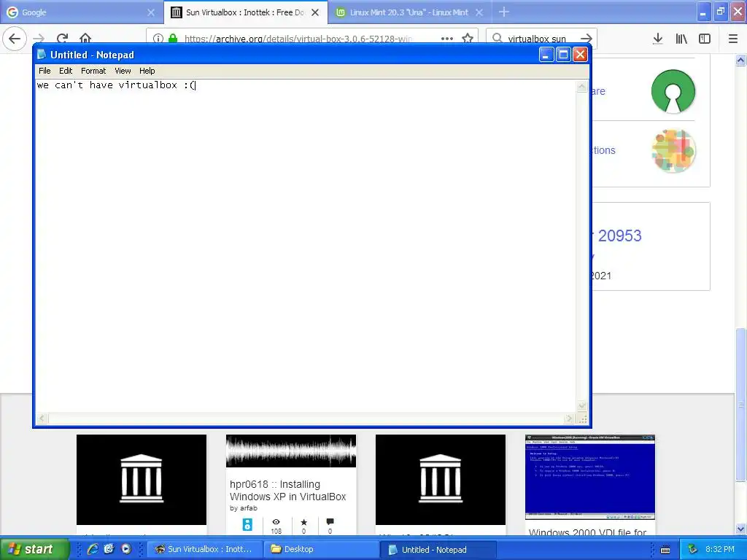
Task: Click the blue audio item icon
Action: click(x=247, y=524)
